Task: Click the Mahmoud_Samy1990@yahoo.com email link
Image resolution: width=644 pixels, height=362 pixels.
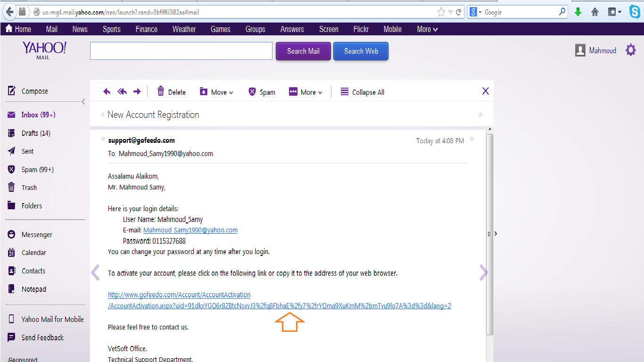Action: [x=190, y=230]
